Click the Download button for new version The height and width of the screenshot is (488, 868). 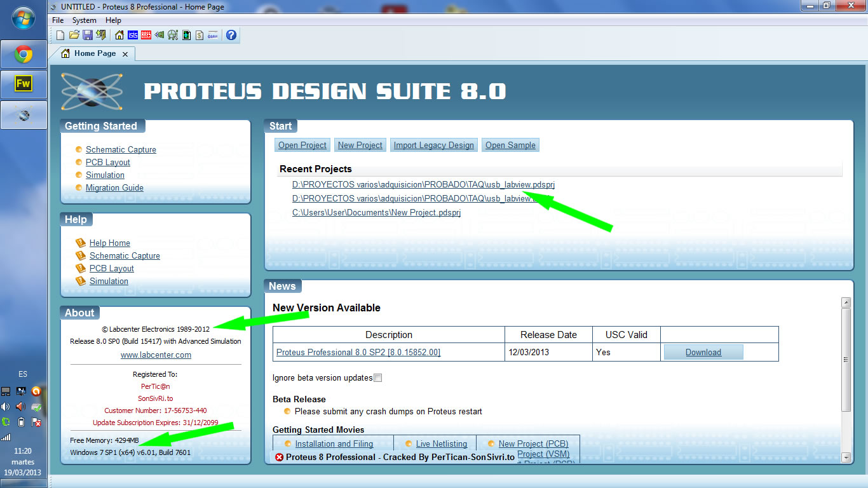tap(703, 352)
